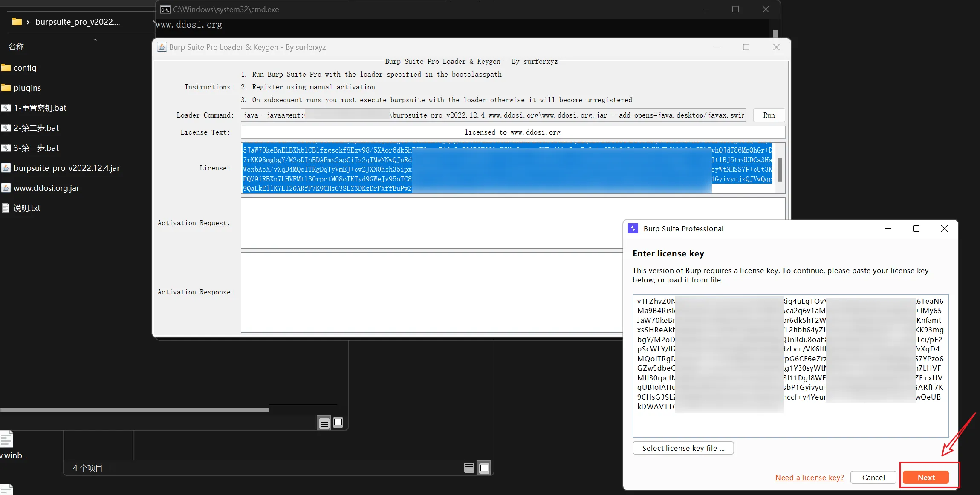Click the cmd.exe icon in the console title bar
The height and width of the screenshot is (495, 980).
point(165,9)
